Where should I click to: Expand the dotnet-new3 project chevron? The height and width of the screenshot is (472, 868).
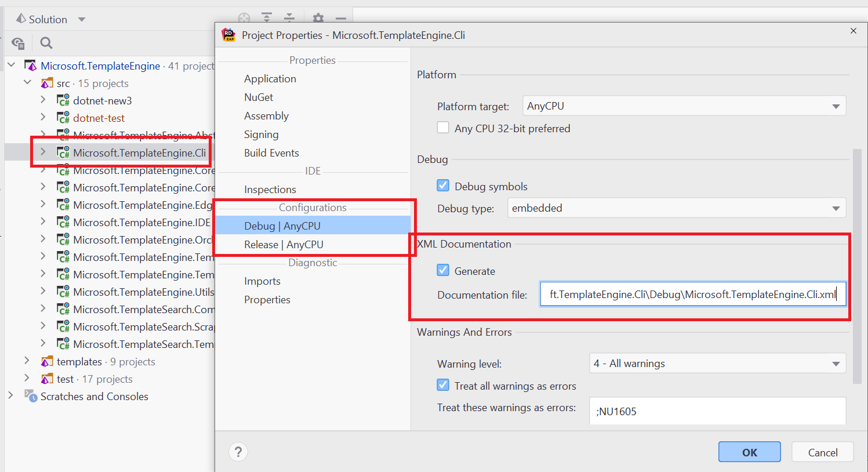[43, 100]
